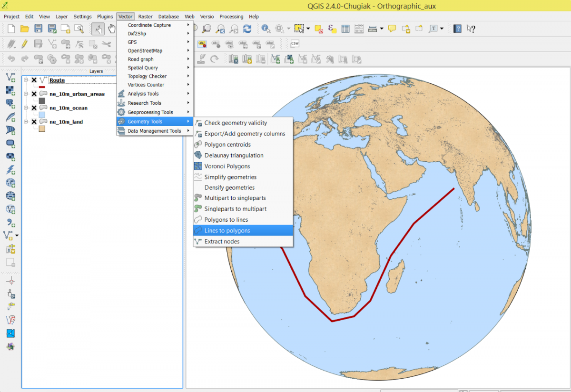Open the Geoprocessing Tools submenu
This screenshot has width=571, height=392.
[x=155, y=112]
